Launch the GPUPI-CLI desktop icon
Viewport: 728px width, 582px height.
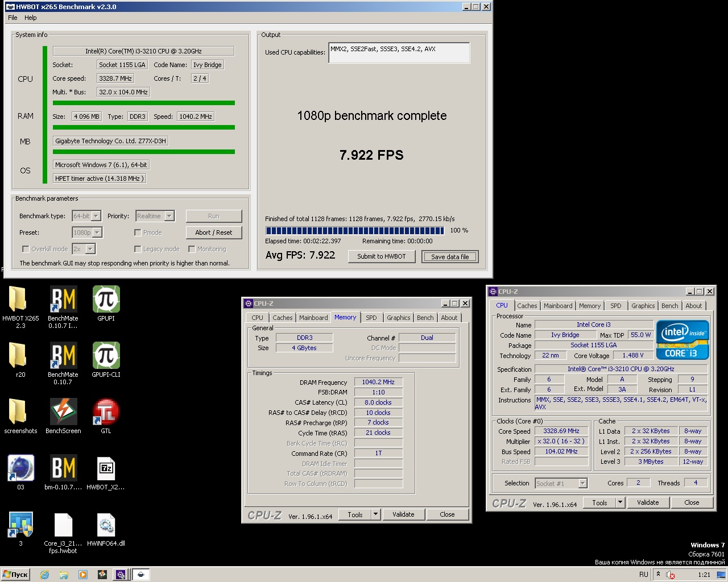click(x=106, y=360)
